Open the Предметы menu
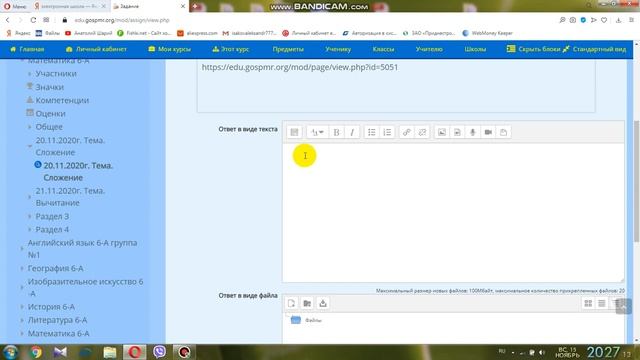The image size is (640, 360). [288, 49]
